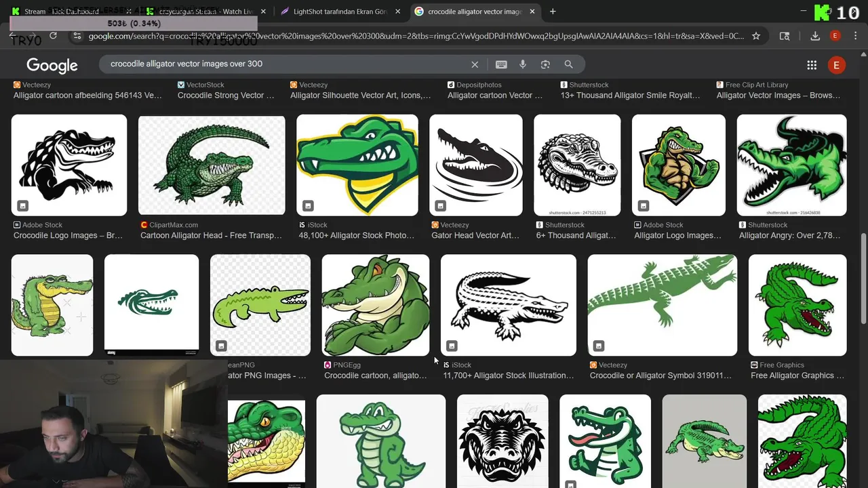Image resolution: width=868 pixels, height=488 pixels.
Task: Open Alligator Silhouette Vector Art, Icons link
Action: [x=360, y=96]
